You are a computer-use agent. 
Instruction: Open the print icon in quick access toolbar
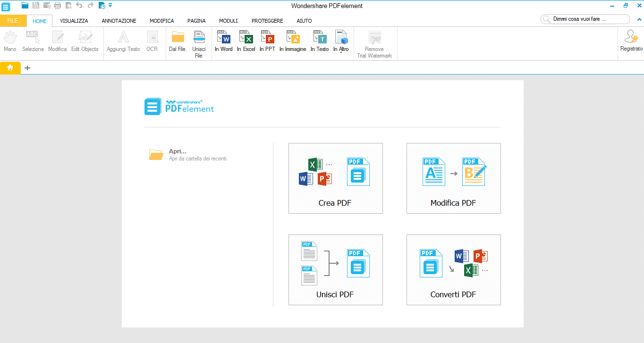pyautogui.click(x=57, y=5)
